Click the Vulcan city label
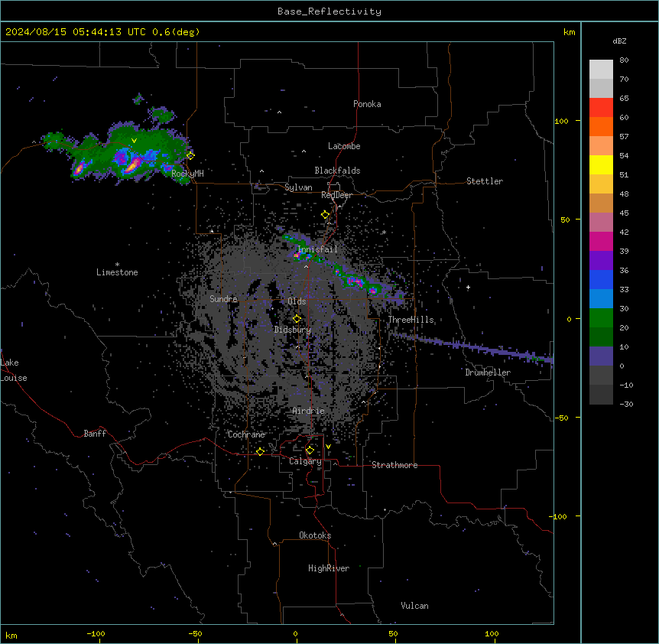This screenshot has width=659, height=644. coord(415,606)
